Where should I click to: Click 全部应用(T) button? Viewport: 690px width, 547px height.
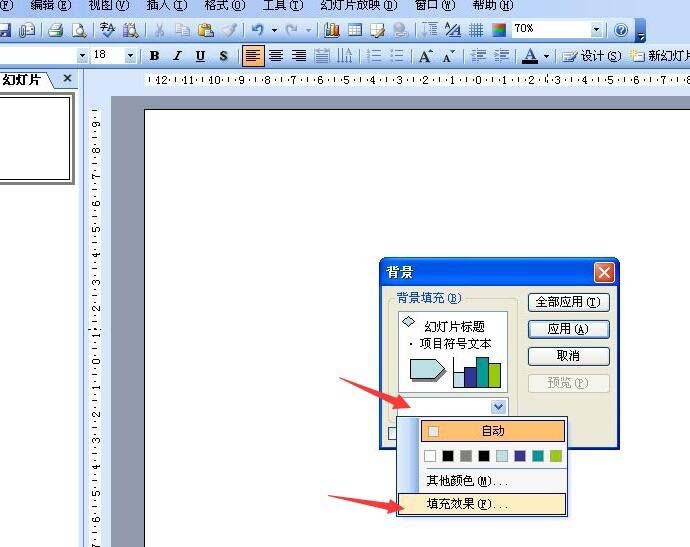tap(569, 302)
